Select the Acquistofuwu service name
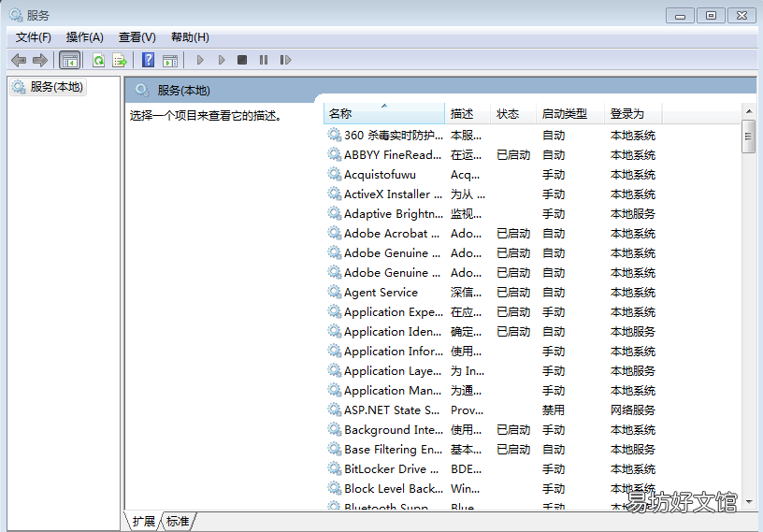This screenshot has width=763, height=532. click(380, 175)
